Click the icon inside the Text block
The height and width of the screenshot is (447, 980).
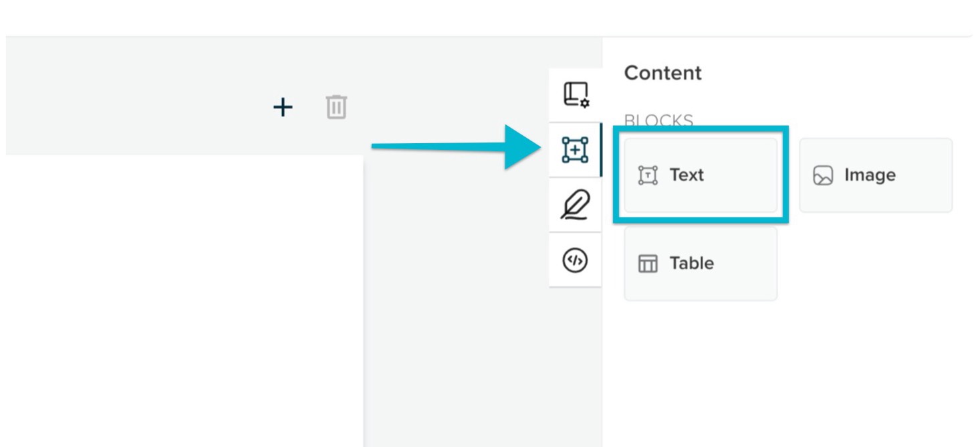[x=648, y=175]
